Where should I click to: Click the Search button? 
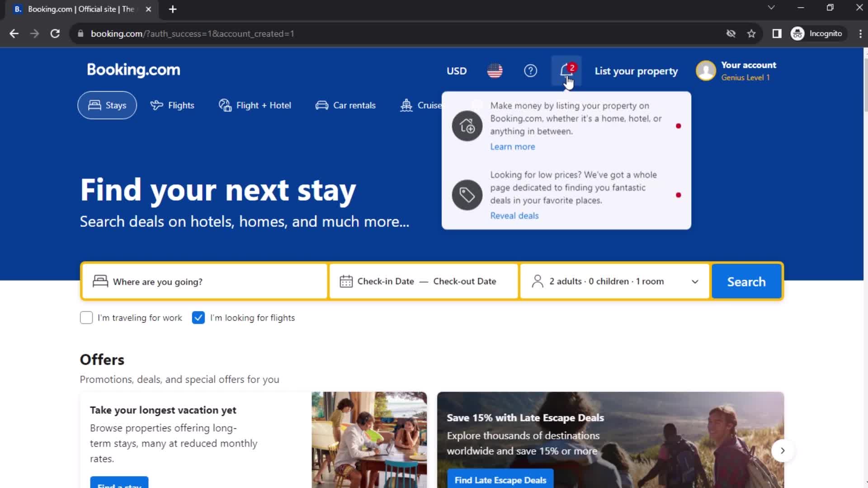pyautogui.click(x=746, y=282)
